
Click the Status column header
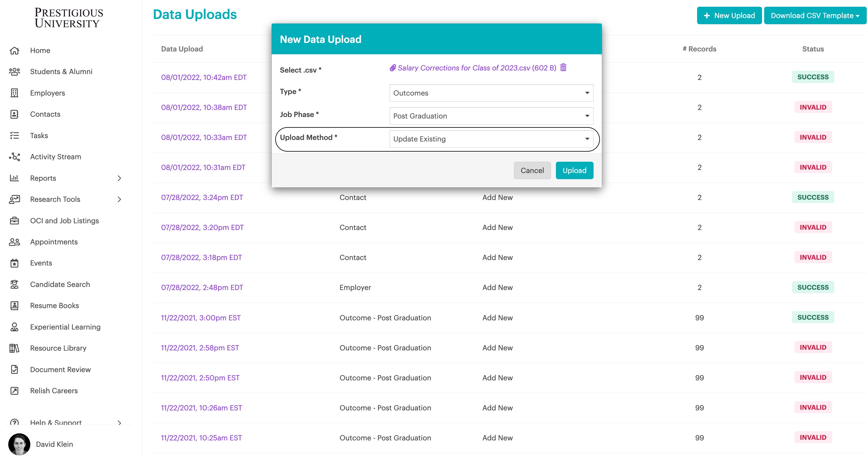813,49
